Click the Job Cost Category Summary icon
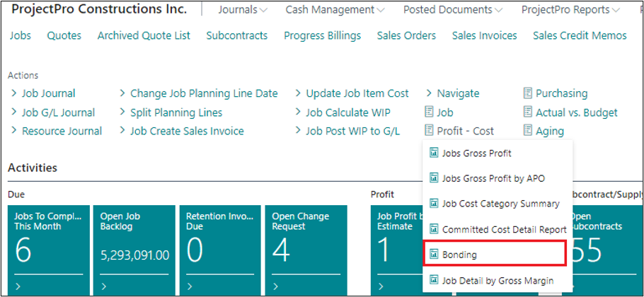This screenshot has height=297, width=644. pyautogui.click(x=435, y=204)
